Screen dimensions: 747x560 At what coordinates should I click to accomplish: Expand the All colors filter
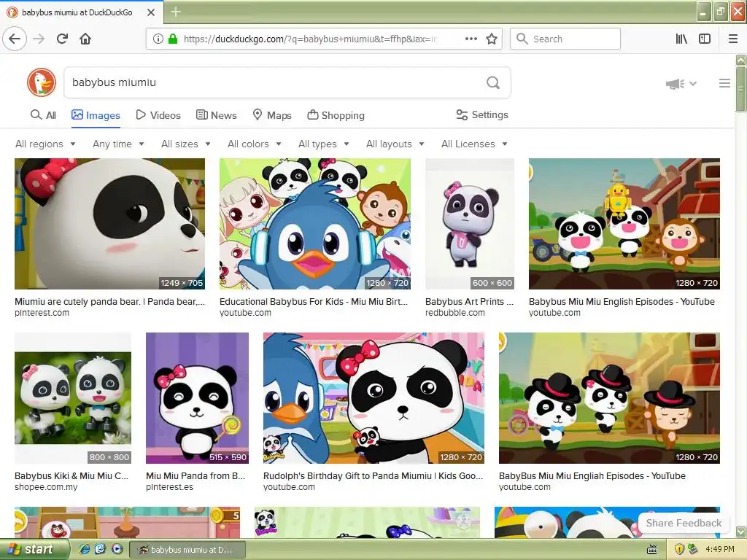[x=255, y=144]
